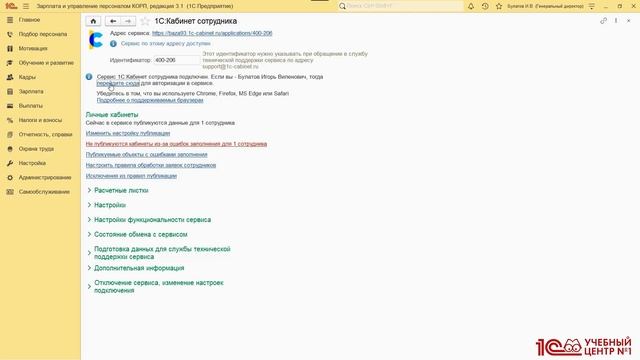Image resolution: width=640 pixels, height=360 pixels.
Task: Click the copy link icon at top right
Action: pyautogui.click(x=603, y=21)
